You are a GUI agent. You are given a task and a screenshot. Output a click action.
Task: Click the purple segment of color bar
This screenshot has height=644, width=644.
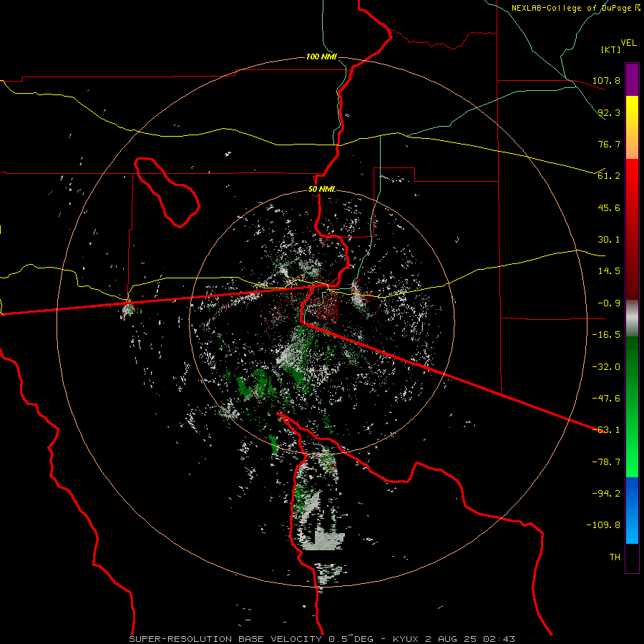coord(632,80)
